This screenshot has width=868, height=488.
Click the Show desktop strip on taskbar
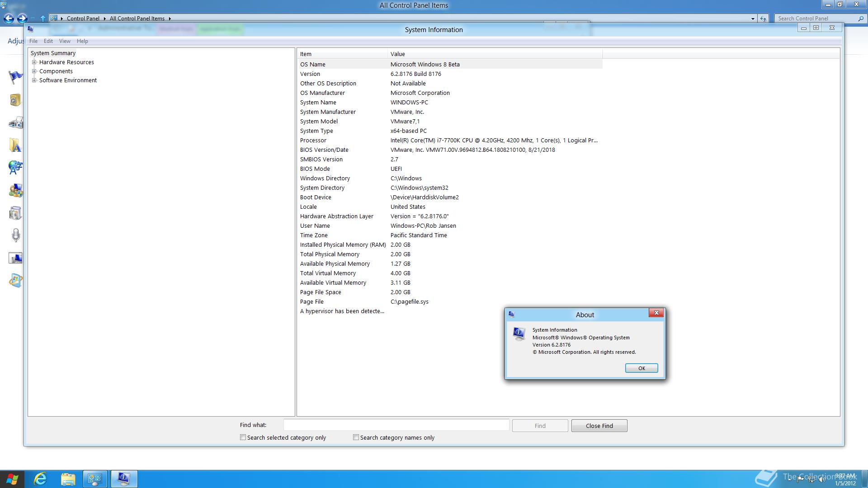(x=865, y=479)
